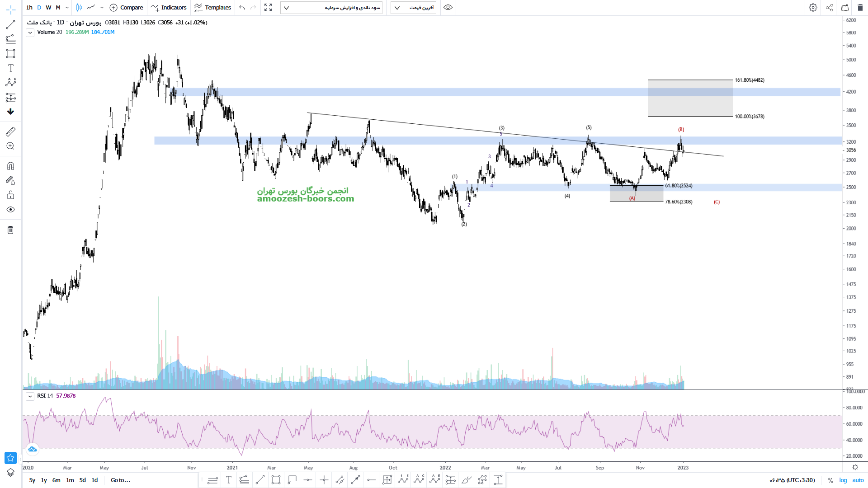Collapse the Volume indicator legend
The image size is (868, 488).
click(30, 33)
